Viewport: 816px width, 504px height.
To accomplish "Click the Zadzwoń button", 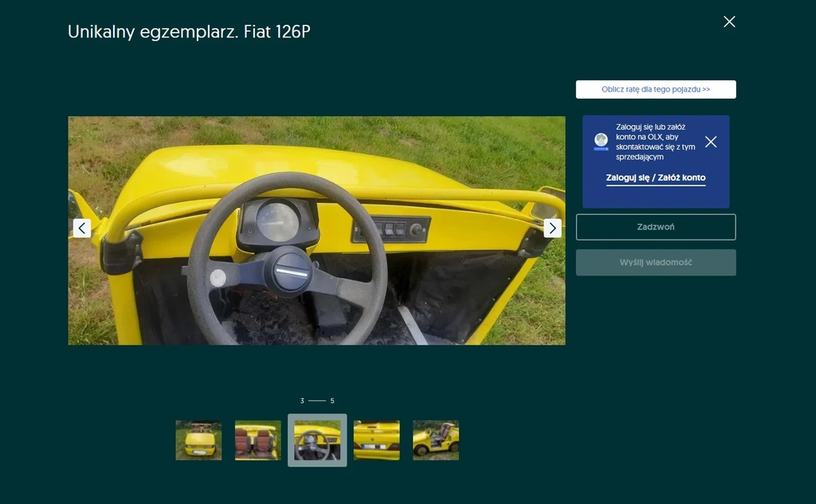I will (x=656, y=227).
